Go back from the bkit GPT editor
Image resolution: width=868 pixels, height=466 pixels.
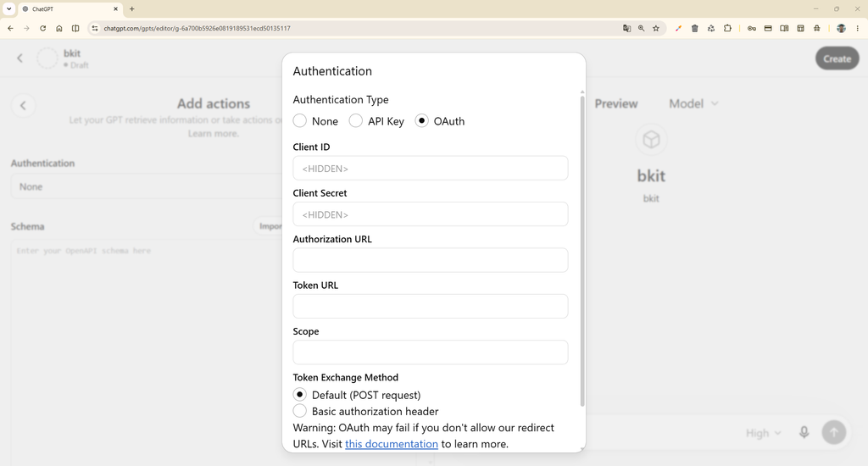[x=20, y=58]
